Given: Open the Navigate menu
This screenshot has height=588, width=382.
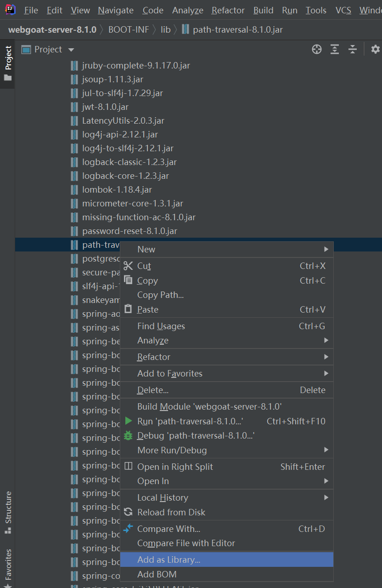Looking at the screenshot, I should [x=116, y=10].
